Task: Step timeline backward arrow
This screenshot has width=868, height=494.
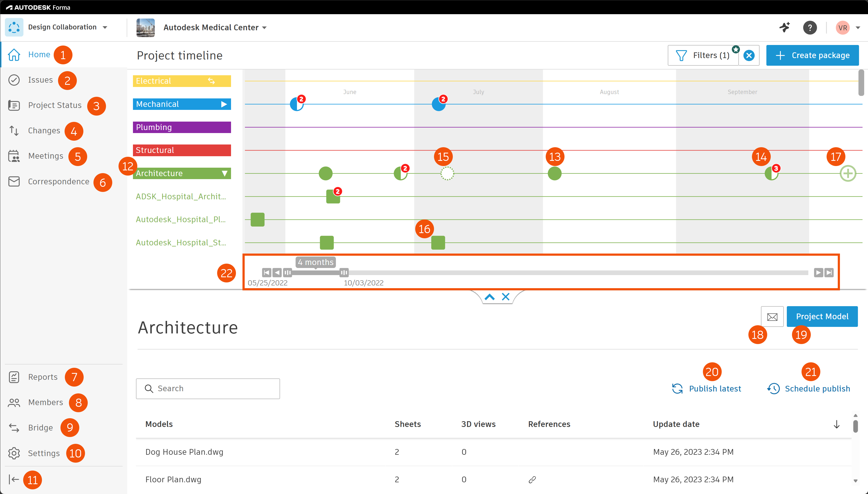Action: point(277,272)
